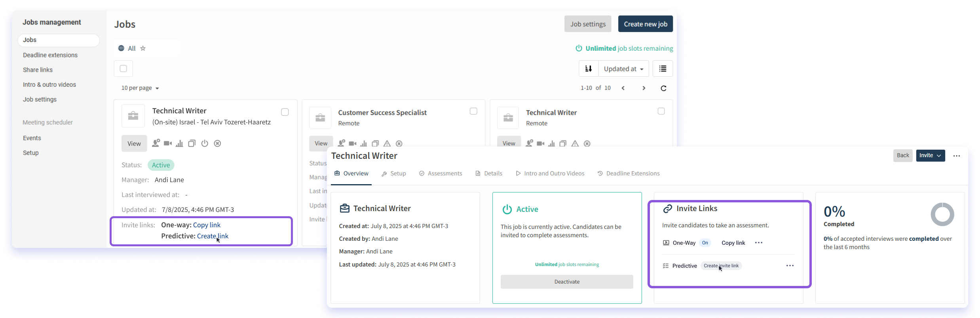Click duplicate icon on Remote Technical Writer card
Screen dimensions: 980x318
[x=563, y=143]
